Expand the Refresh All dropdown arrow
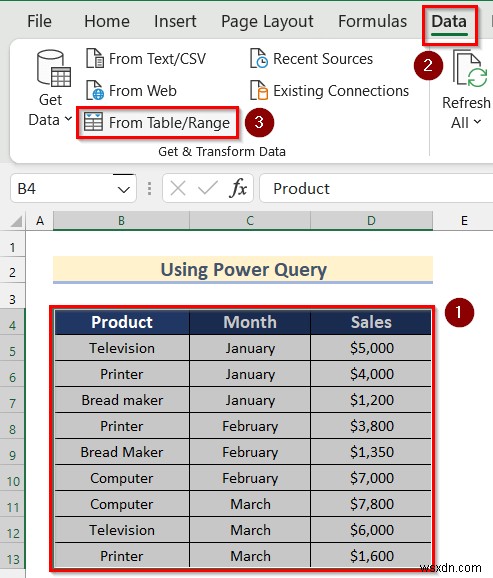The width and height of the screenshot is (493, 578). [x=478, y=122]
